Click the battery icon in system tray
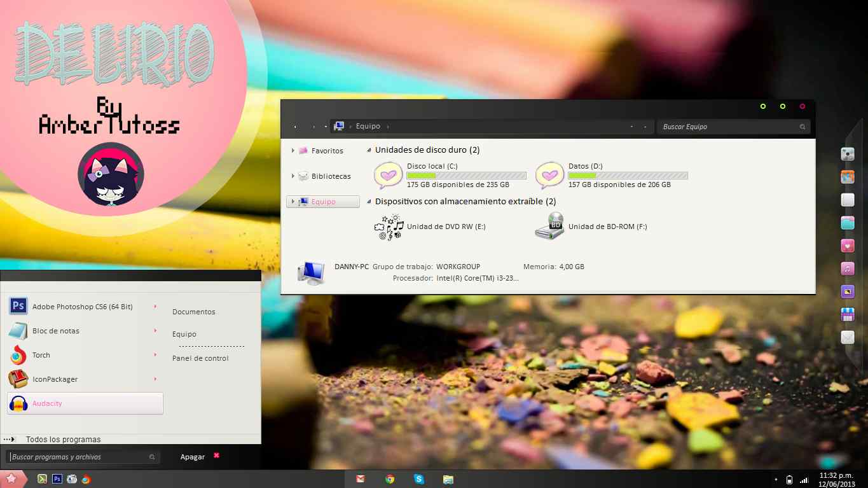Viewport: 868px width, 488px height. (x=790, y=480)
